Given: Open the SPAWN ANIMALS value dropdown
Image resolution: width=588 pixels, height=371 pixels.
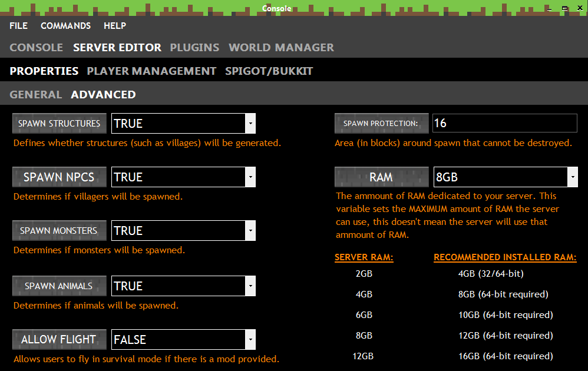Looking at the screenshot, I should pos(251,286).
